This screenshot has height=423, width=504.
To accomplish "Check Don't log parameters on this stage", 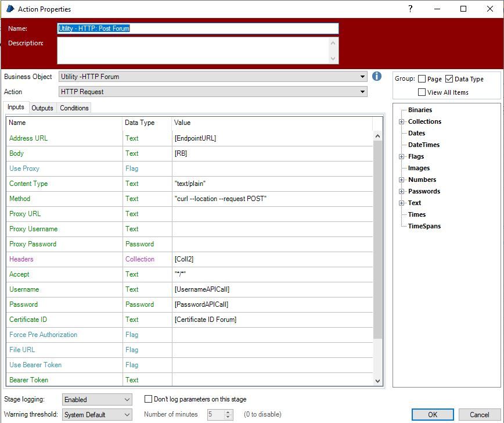I will click(x=149, y=399).
